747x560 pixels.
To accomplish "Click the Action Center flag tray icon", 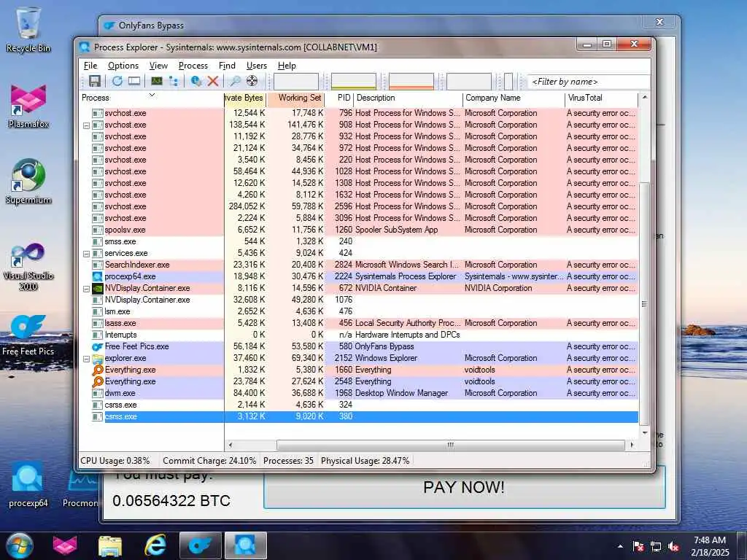I will (638, 546).
